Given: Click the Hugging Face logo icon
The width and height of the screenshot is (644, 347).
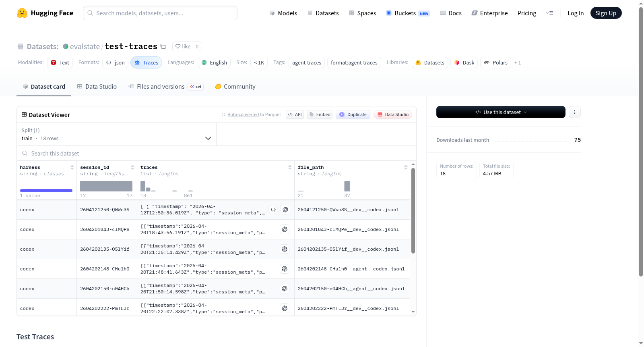Looking at the screenshot, I should pos(22,13).
